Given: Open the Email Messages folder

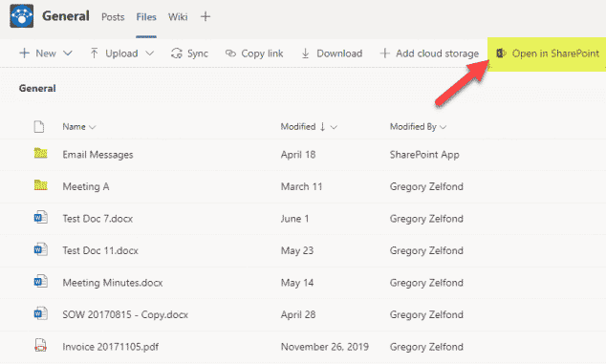Looking at the screenshot, I should (97, 155).
